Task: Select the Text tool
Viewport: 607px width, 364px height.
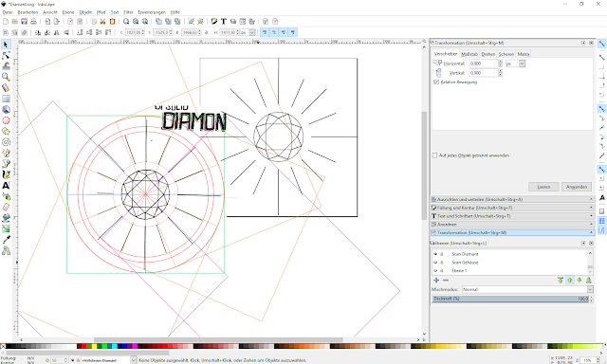Action: (6, 186)
